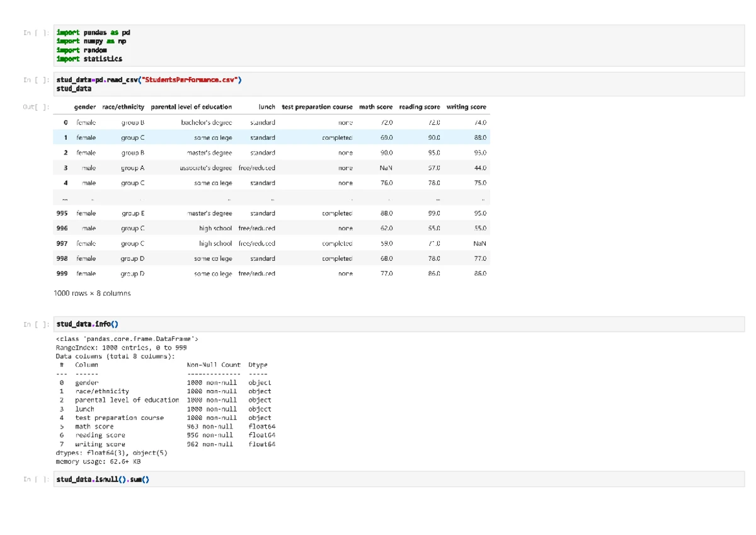Click the "<class 'pandas.core.frame.DataFrame'>" output line
756x535 pixels.
(127, 338)
